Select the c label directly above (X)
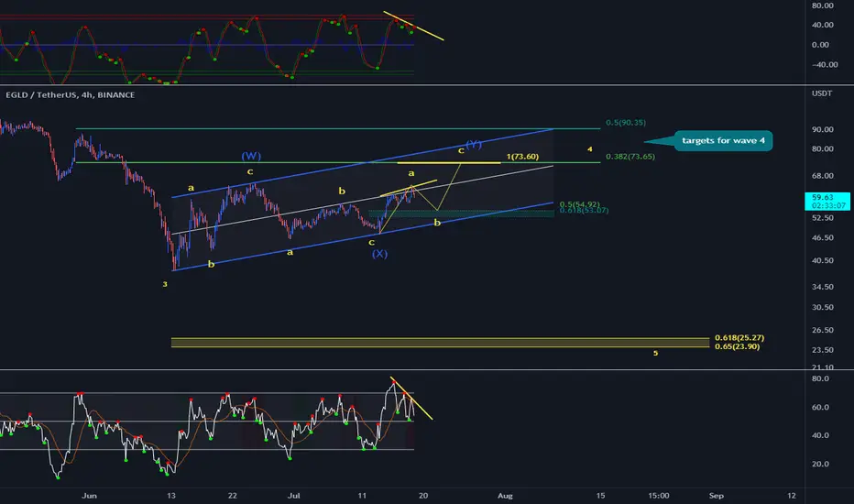 click(371, 243)
